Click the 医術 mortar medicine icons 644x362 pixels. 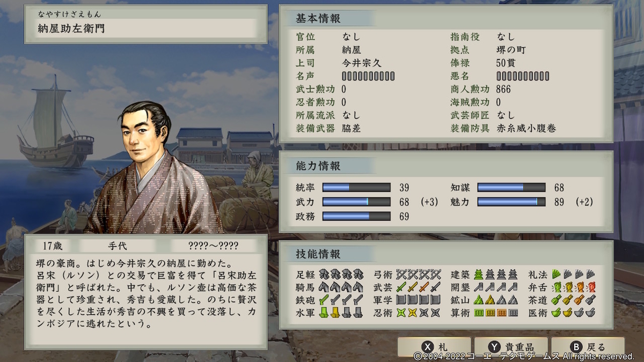[x=574, y=312]
